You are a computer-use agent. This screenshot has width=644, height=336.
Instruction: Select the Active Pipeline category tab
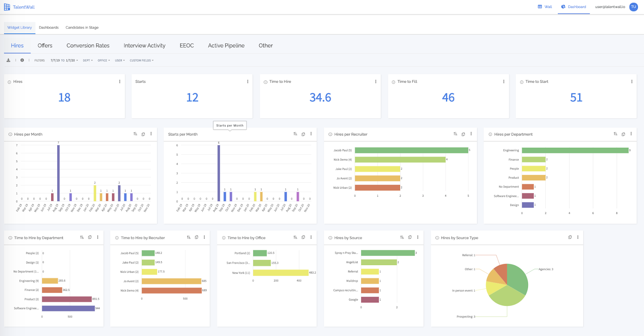(226, 45)
